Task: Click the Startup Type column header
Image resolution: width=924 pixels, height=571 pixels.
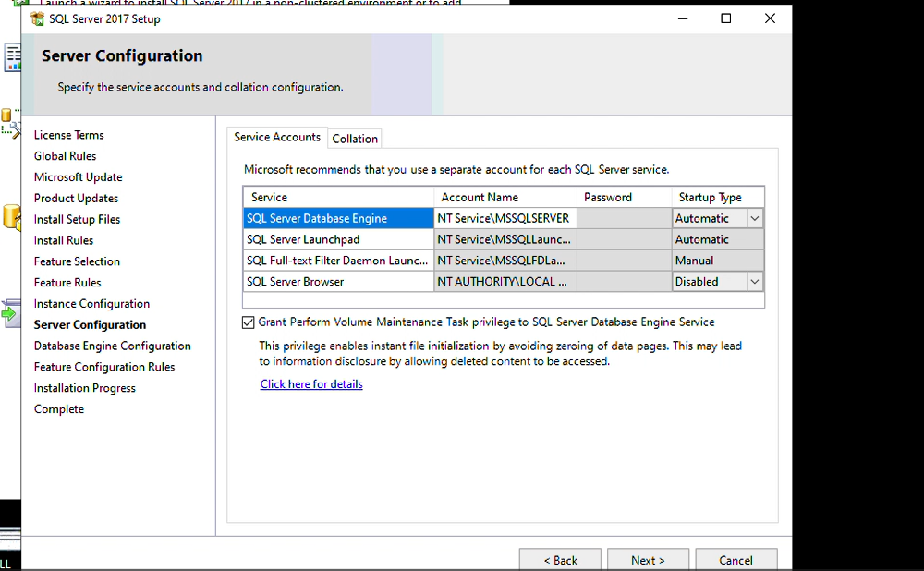Action: point(718,198)
